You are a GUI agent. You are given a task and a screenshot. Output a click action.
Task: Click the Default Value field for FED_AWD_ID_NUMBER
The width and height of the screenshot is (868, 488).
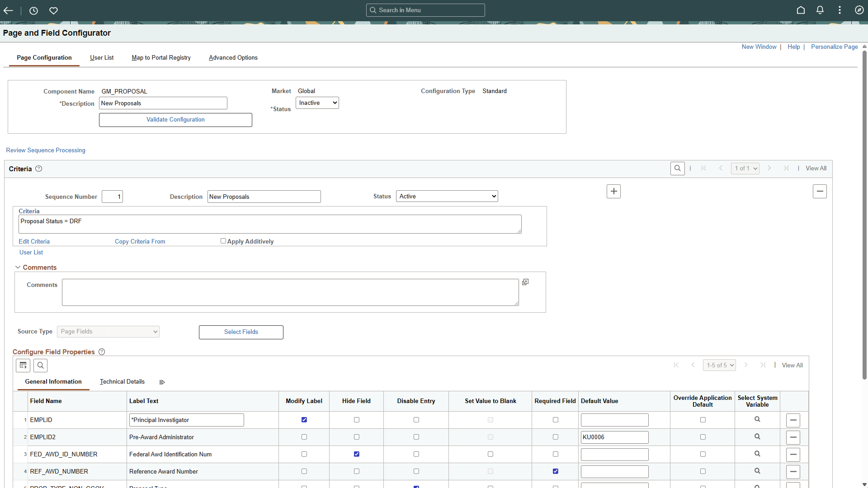click(x=614, y=454)
